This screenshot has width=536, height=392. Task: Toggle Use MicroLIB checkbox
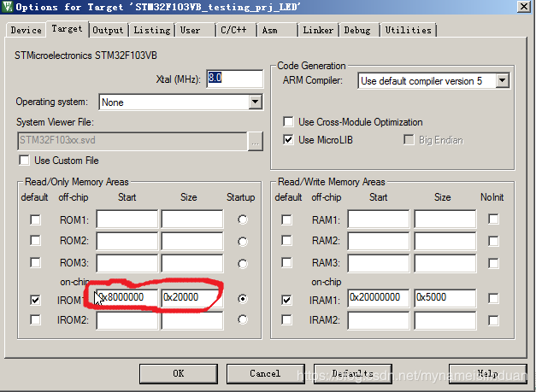click(x=288, y=139)
